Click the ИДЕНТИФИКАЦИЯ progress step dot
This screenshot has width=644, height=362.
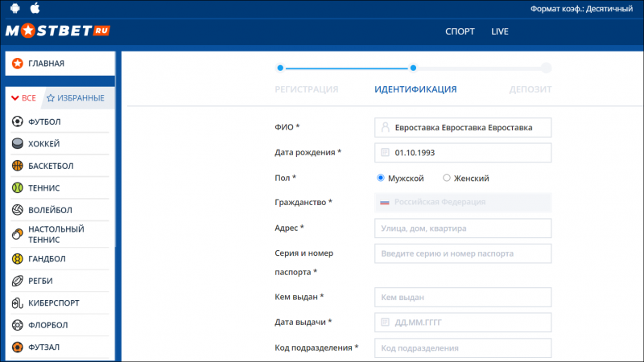coord(413,68)
